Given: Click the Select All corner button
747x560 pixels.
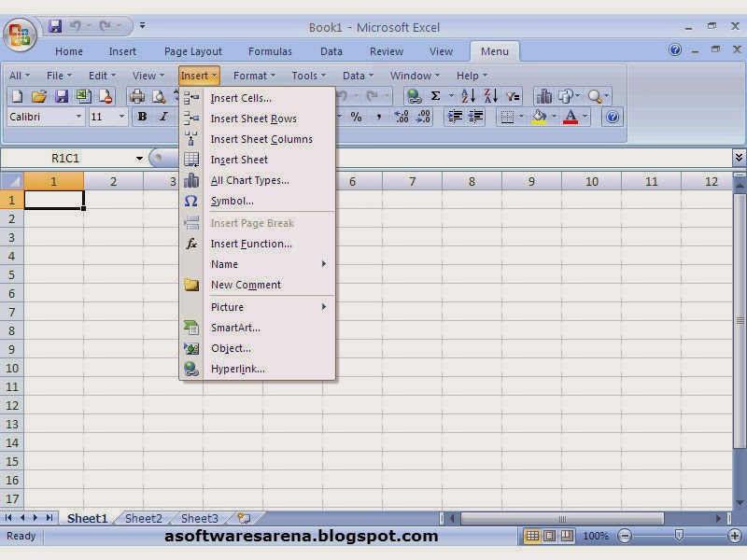Looking at the screenshot, I should [x=12, y=181].
